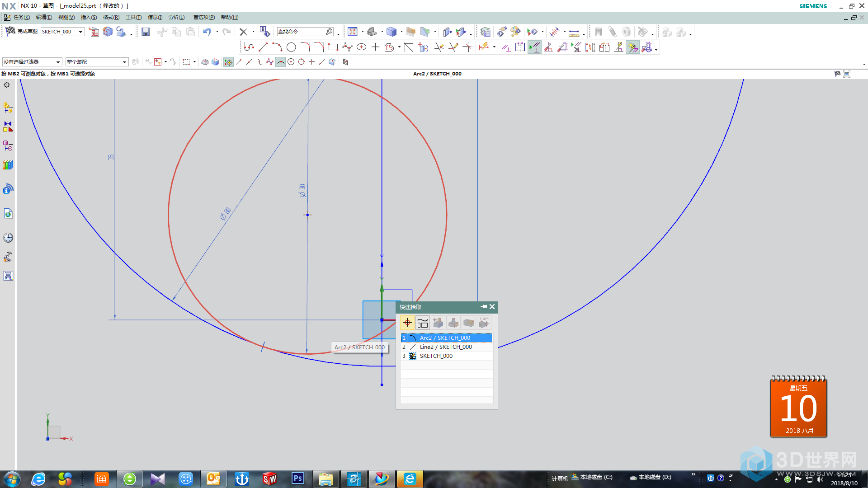Image resolution: width=868 pixels, height=488 pixels.
Task: Select the Line sketch tool
Action: click(263, 47)
